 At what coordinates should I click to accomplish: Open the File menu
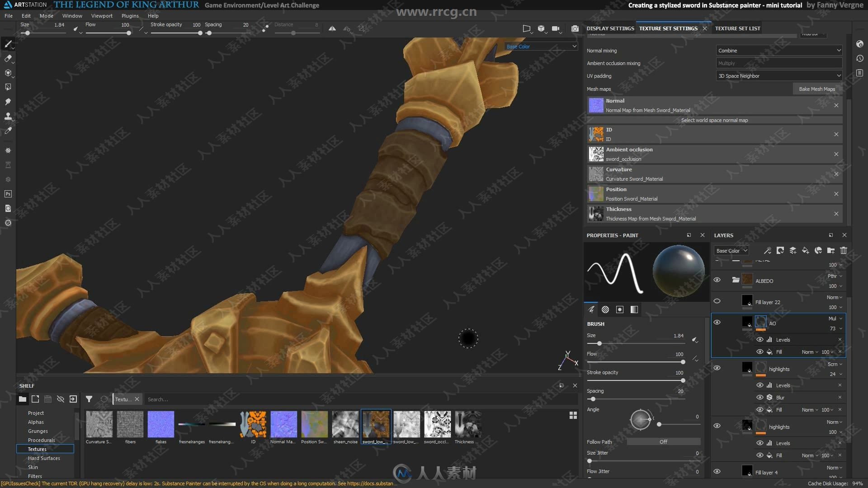(9, 16)
